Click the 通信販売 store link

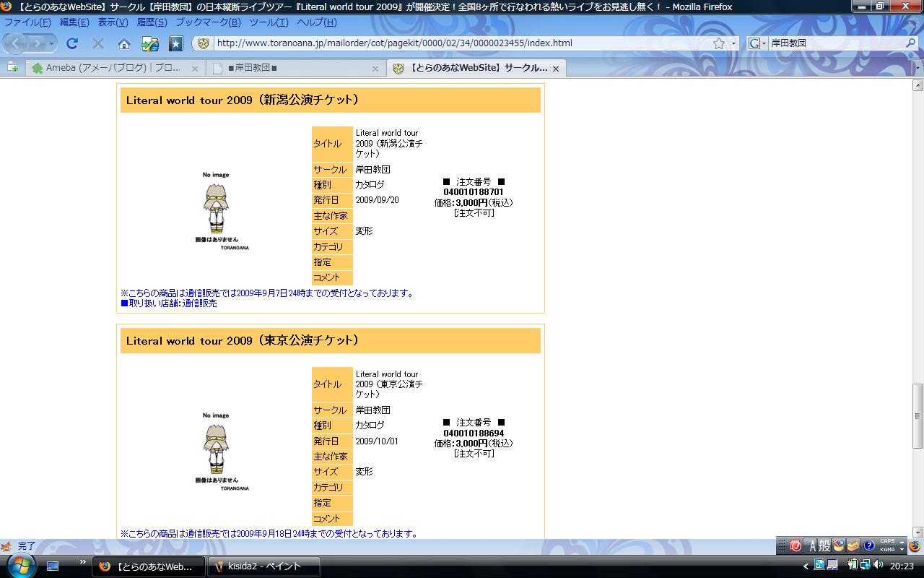click(x=199, y=303)
